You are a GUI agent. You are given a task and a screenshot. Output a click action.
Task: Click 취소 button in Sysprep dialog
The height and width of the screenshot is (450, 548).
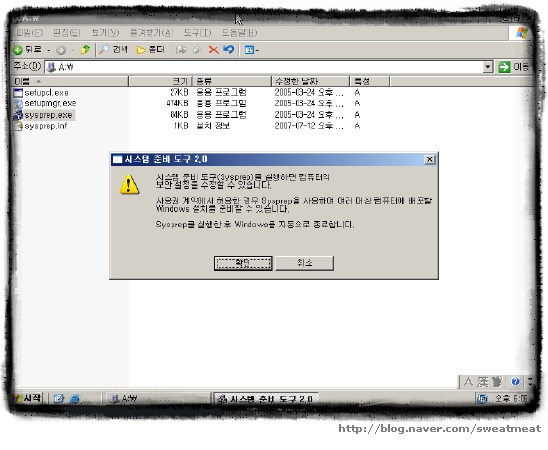[304, 263]
